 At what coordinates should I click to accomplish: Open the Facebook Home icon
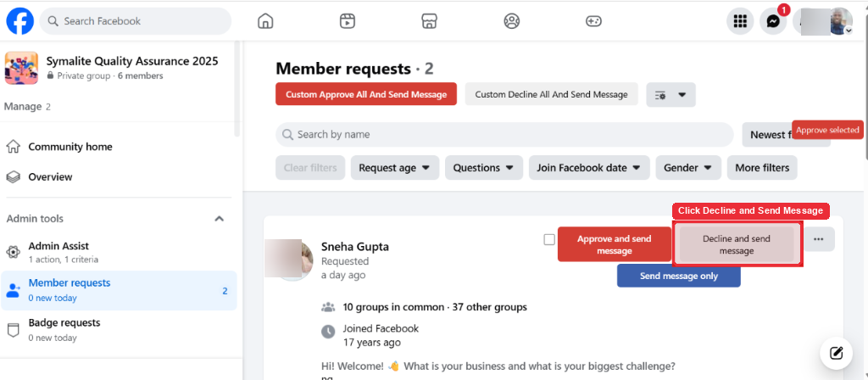265,21
